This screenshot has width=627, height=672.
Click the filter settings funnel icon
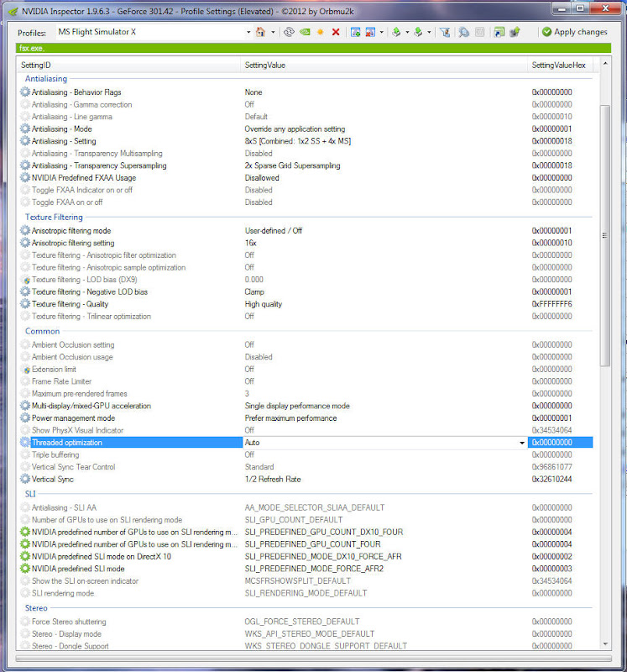pyautogui.click(x=445, y=32)
